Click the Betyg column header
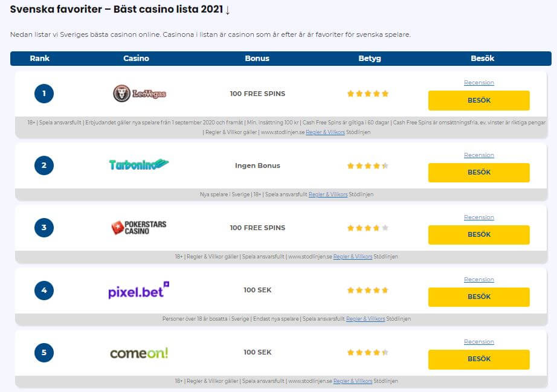This screenshot has width=557, height=392. coord(370,59)
